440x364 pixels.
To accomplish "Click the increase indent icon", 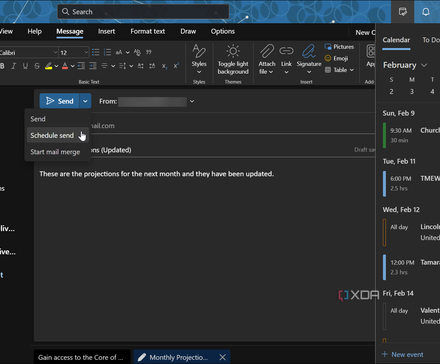I will 93,66.
